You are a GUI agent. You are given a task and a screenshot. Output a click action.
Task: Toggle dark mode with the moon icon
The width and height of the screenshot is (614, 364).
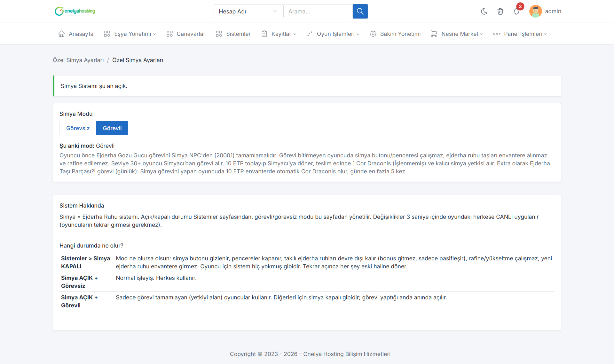tap(484, 11)
